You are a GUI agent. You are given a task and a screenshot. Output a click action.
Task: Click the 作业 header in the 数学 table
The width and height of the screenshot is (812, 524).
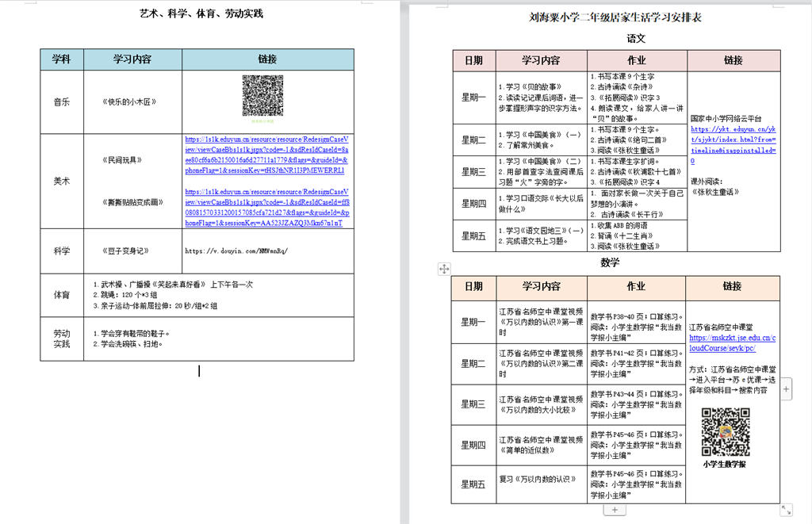pyautogui.click(x=637, y=286)
